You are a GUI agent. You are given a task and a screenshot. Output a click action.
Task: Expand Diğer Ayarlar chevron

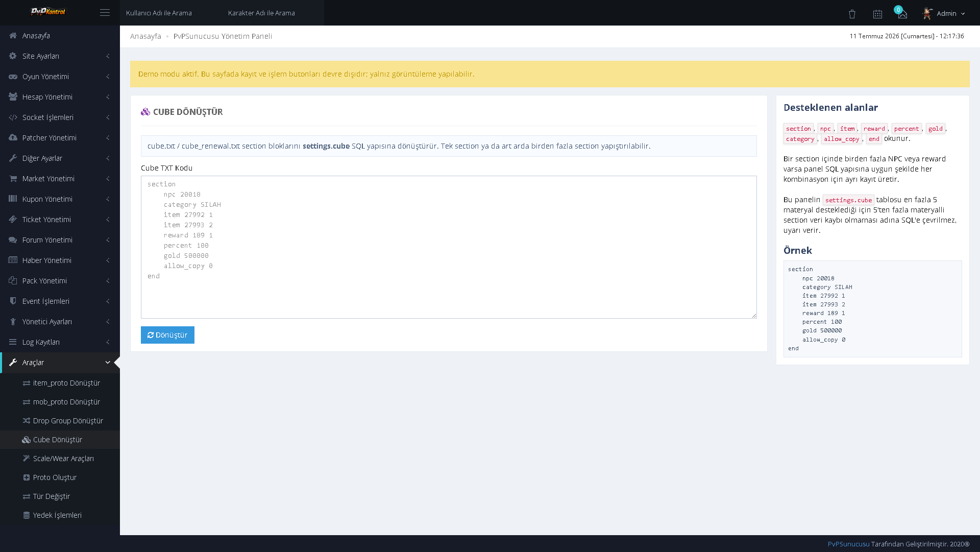click(x=108, y=158)
